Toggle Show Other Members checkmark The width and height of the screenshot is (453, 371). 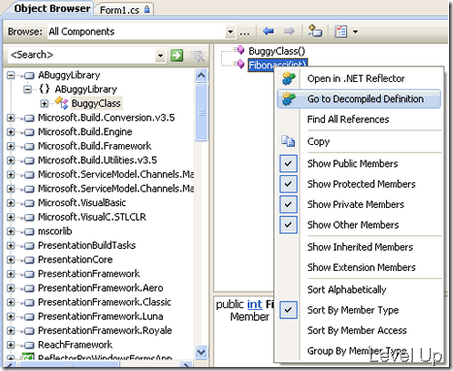tap(288, 224)
